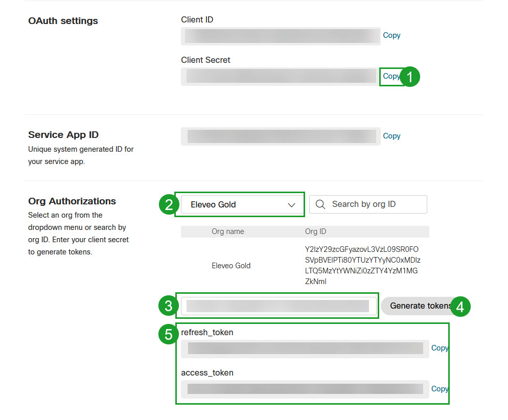Viewport: 508px width, 420px height.
Task: Copy the access_token value
Action: click(440, 389)
